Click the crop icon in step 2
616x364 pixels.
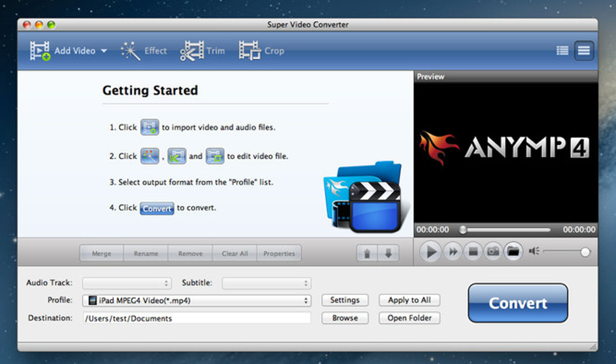pos(215,156)
